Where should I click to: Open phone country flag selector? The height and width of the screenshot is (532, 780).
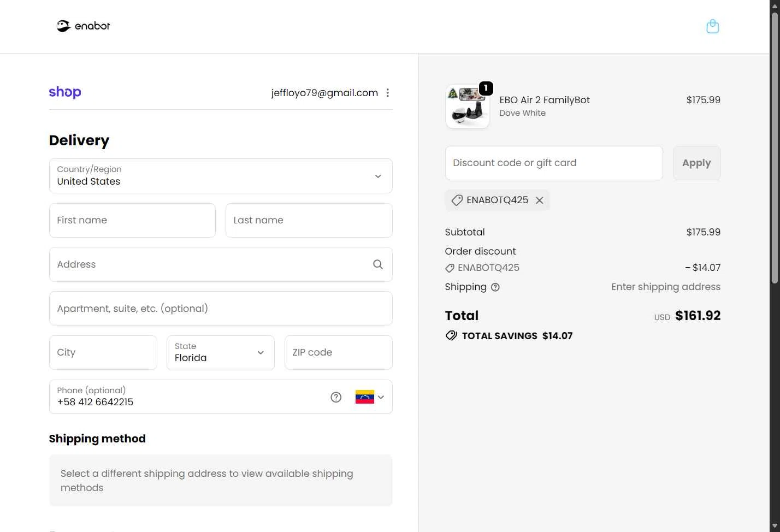click(x=370, y=397)
